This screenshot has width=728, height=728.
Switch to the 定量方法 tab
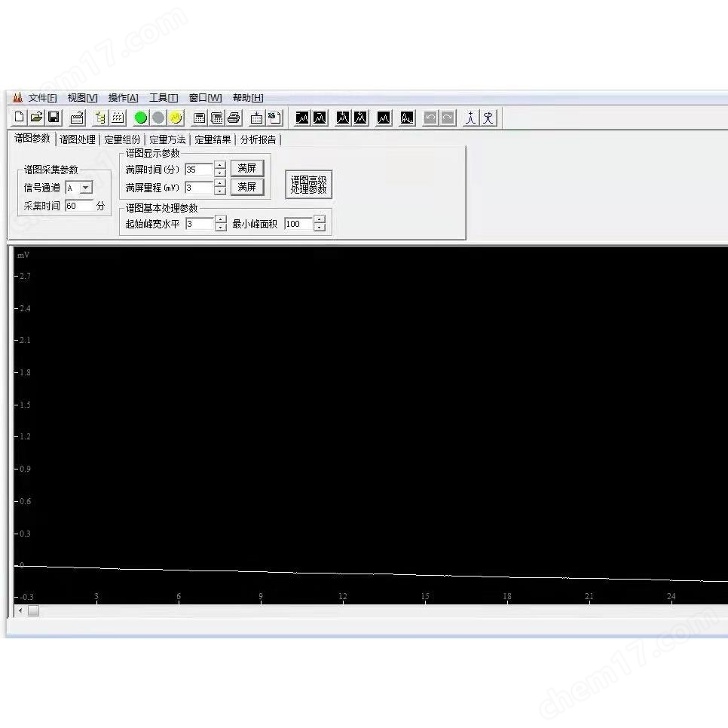[167, 139]
